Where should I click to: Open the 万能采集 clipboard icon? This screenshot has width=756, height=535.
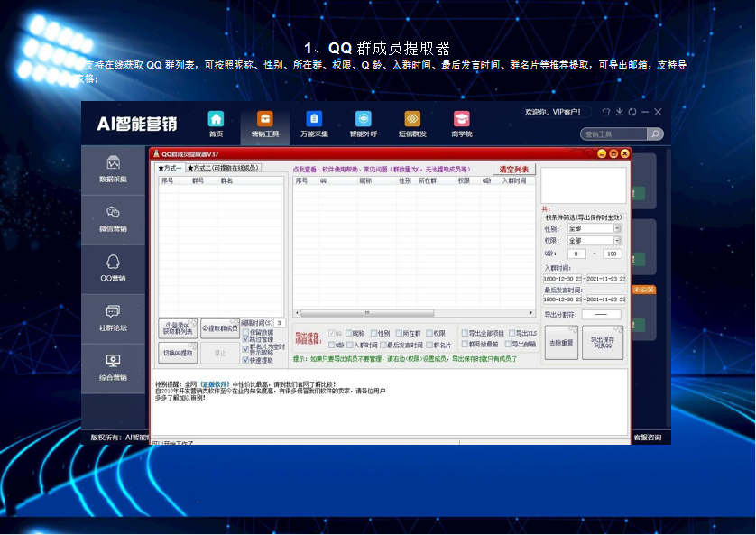pyautogui.click(x=314, y=119)
